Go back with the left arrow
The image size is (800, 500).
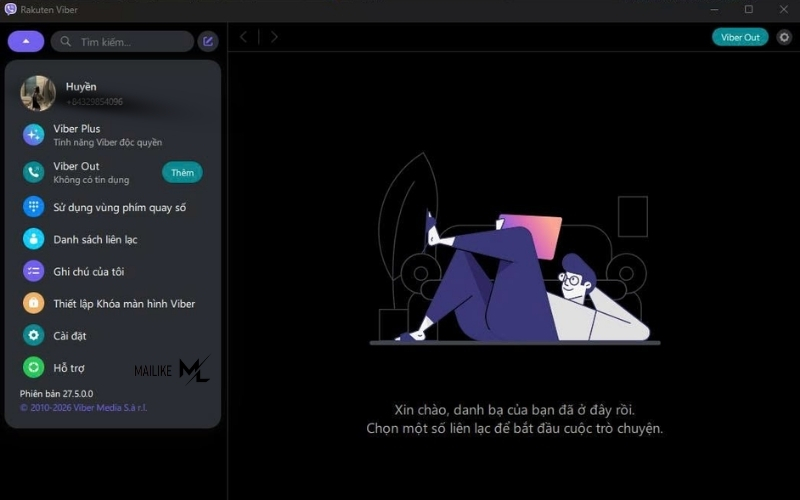(243, 37)
